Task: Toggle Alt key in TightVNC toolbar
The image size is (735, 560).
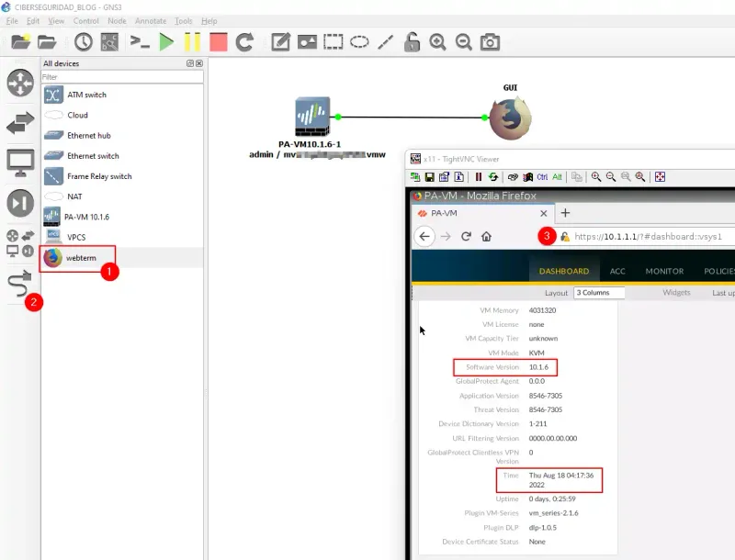Action: coord(557,177)
